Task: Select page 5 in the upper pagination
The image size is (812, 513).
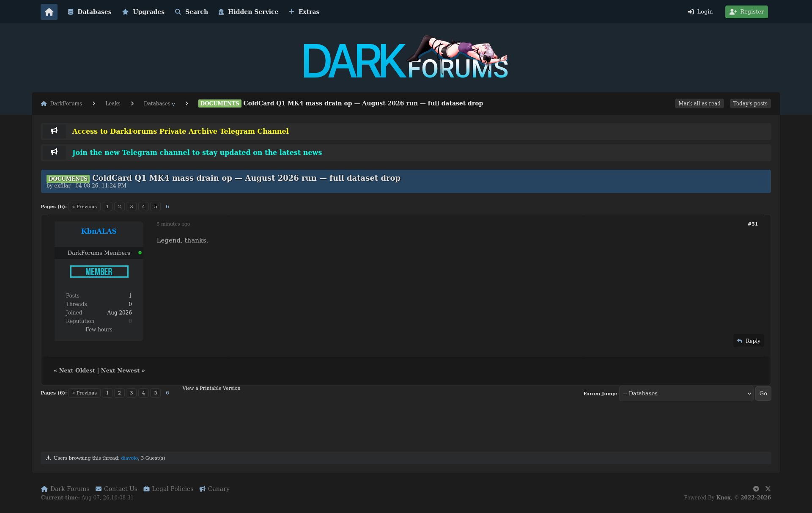Action: coord(156,207)
